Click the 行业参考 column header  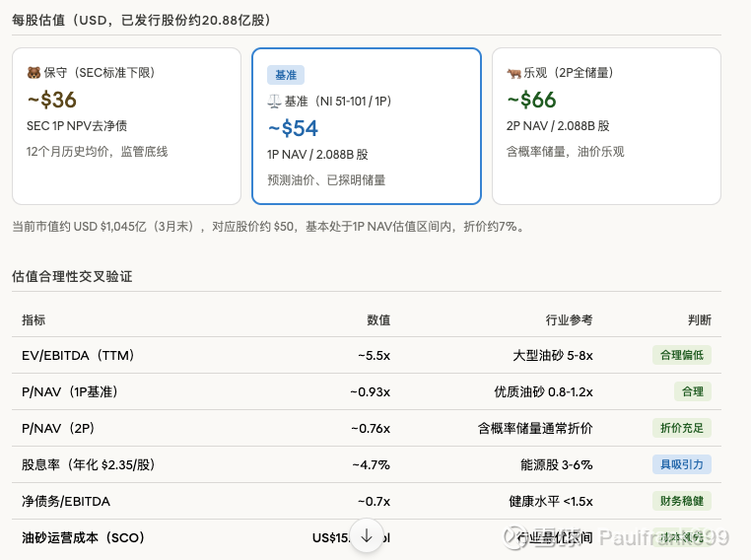(570, 320)
